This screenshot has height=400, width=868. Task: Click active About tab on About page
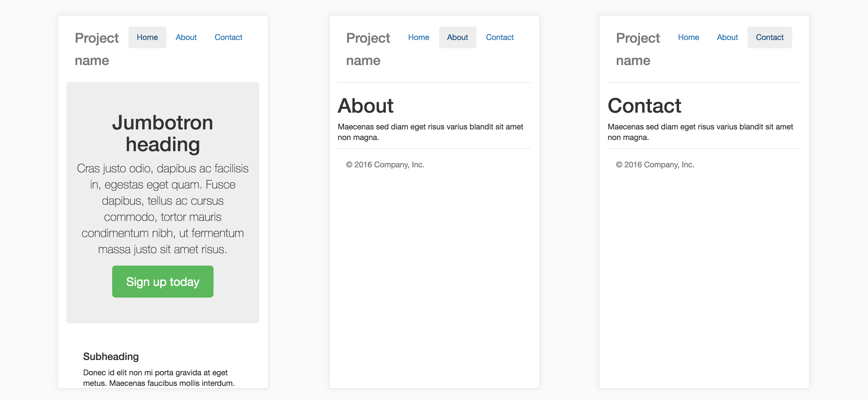click(457, 37)
